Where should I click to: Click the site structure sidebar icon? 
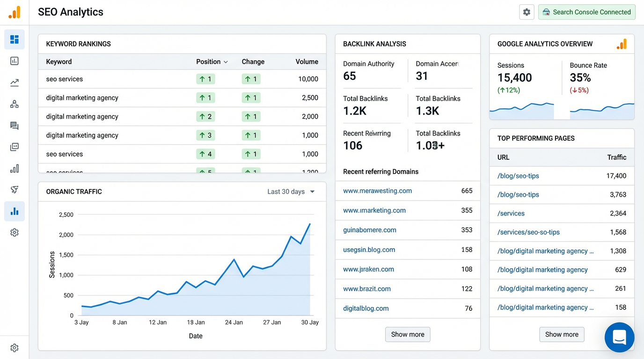click(15, 104)
